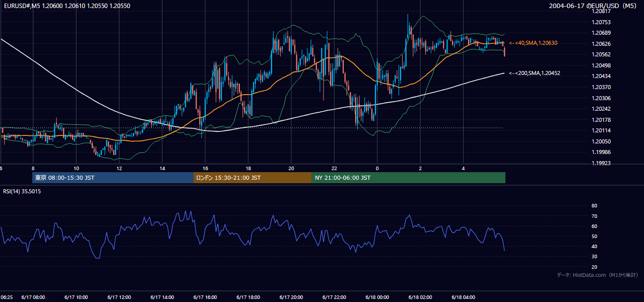Click the 6/18 00:00 time label
Viewport: 644px width, 302px height.
377,297
